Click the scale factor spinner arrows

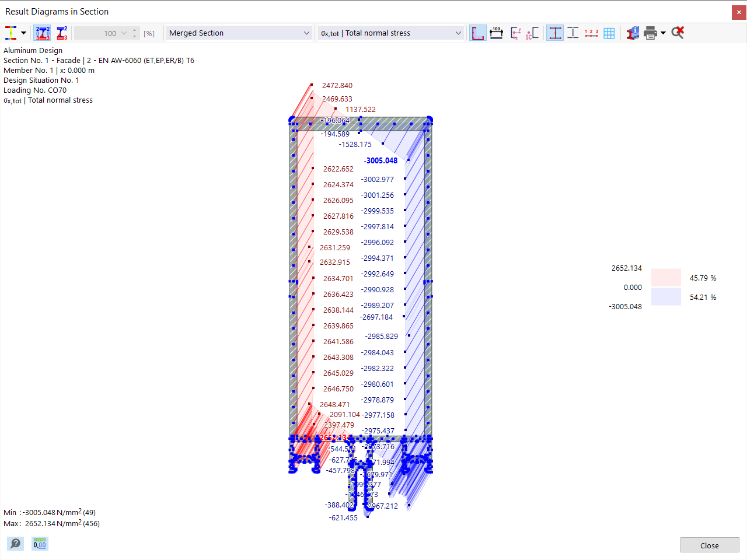pos(135,33)
